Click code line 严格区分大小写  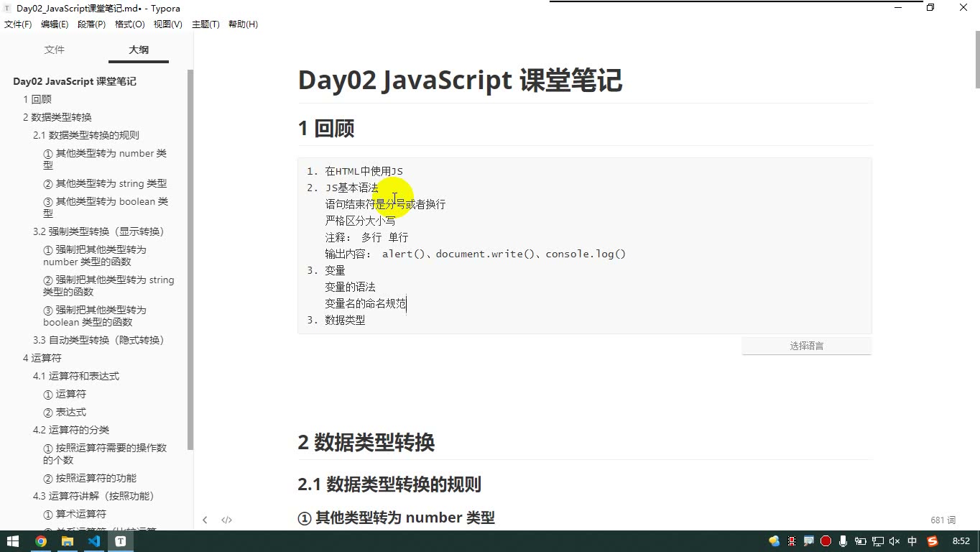coord(360,221)
